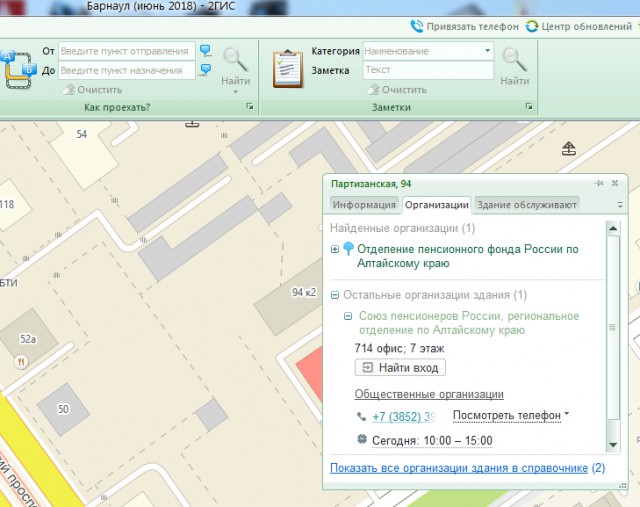Click the blue pin by Отделение пенсионного фонда
Screen dimensions: 640x507
coord(348,249)
